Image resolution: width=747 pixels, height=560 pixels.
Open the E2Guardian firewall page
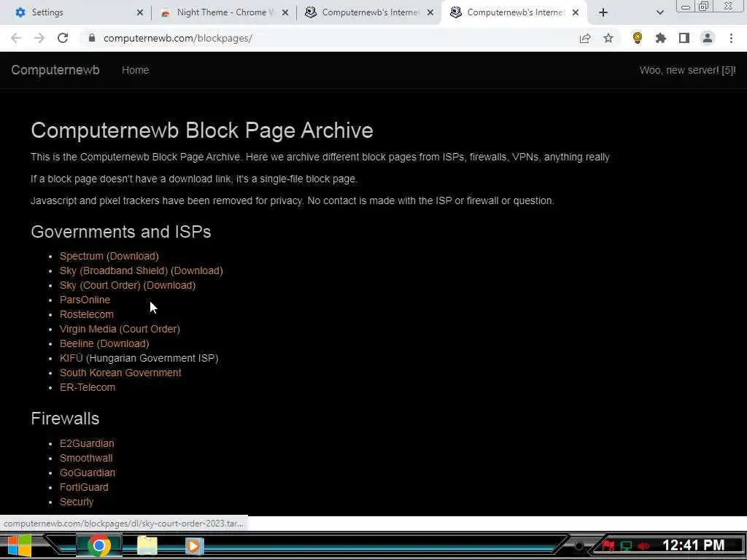click(x=87, y=443)
